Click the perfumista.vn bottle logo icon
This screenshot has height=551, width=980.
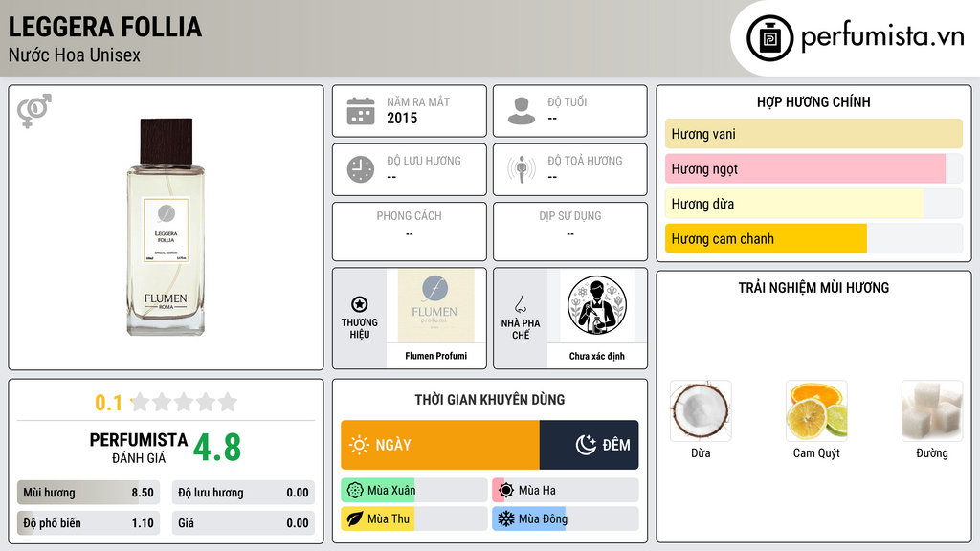(x=769, y=38)
